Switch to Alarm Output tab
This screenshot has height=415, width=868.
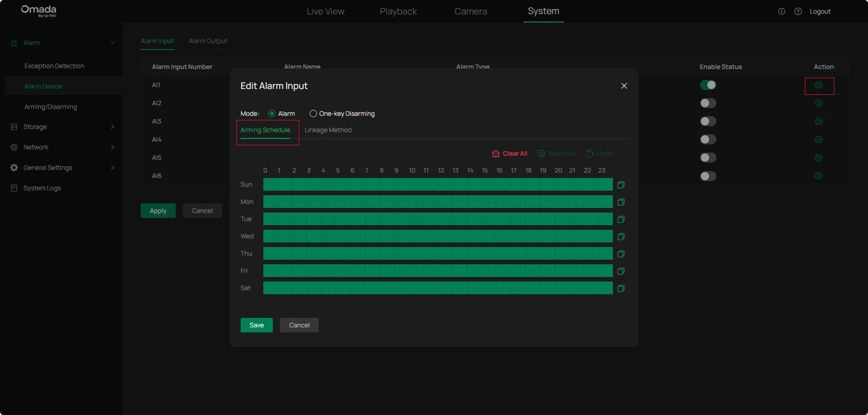click(208, 41)
